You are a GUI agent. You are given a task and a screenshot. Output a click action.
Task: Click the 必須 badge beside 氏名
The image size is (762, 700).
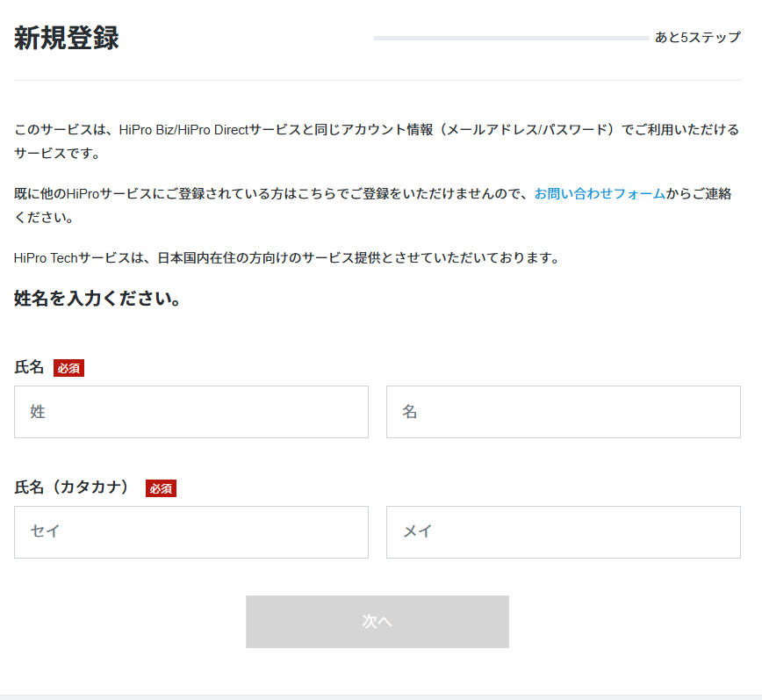pos(68,368)
